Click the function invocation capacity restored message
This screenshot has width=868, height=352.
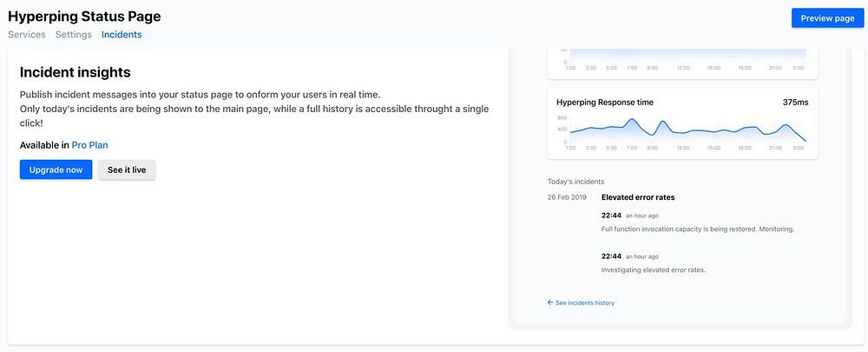pyautogui.click(x=698, y=229)
